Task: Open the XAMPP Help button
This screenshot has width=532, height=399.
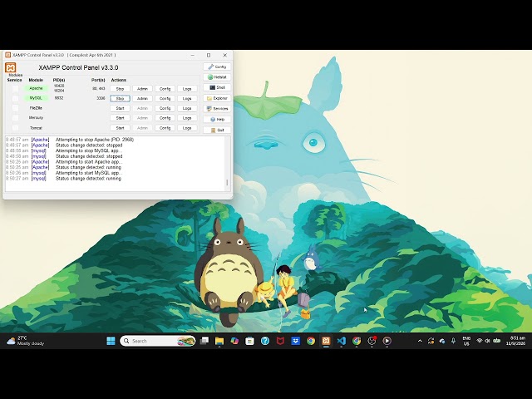Action: point(217,120)
